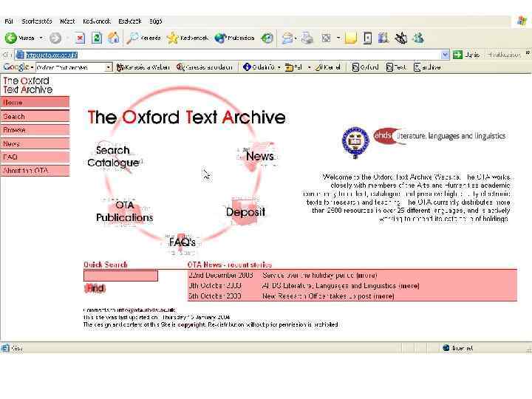Click the Oxford University crest logo
Viewport: 532px width, 399px height.
coord(355,143)
